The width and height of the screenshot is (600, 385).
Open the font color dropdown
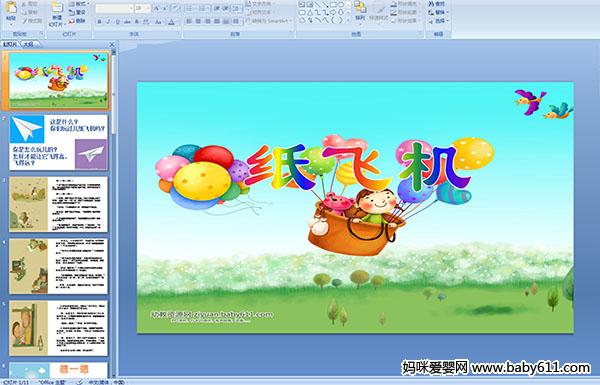(x=171, y=22)
